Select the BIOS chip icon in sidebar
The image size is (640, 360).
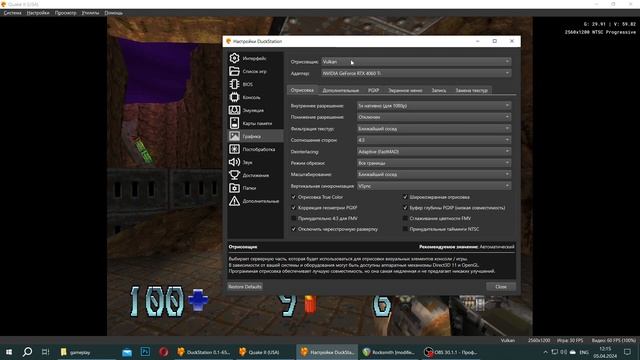coord(234,84)
